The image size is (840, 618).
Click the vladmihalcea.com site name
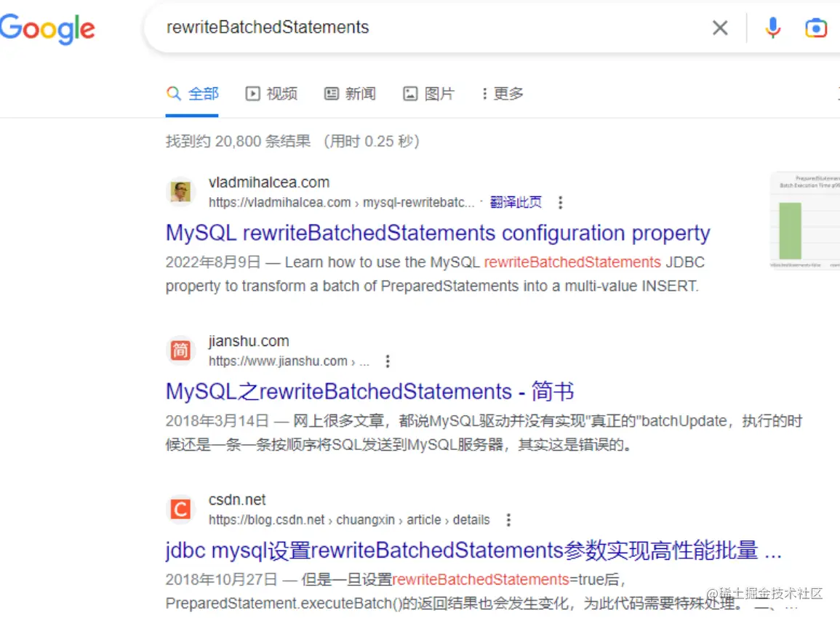269,182
